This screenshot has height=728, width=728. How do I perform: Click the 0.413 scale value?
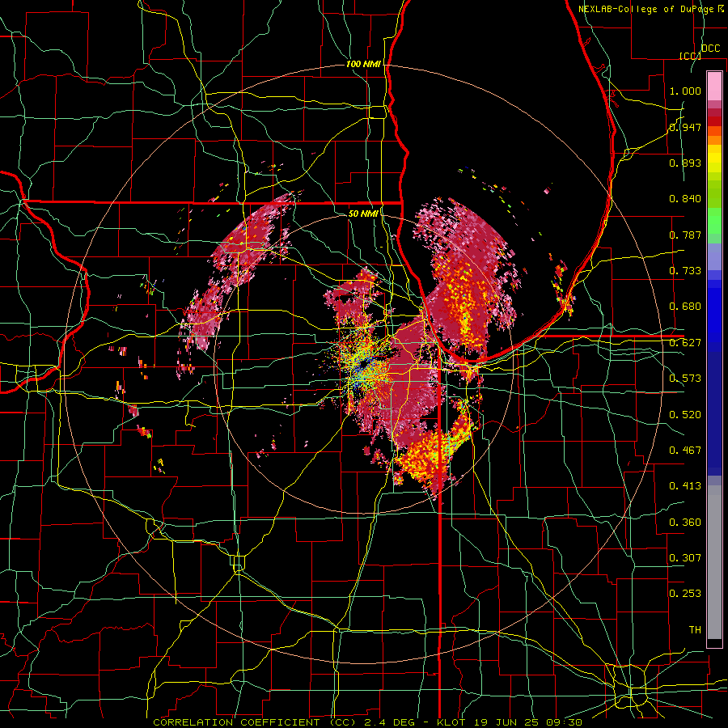pos(685,485)
